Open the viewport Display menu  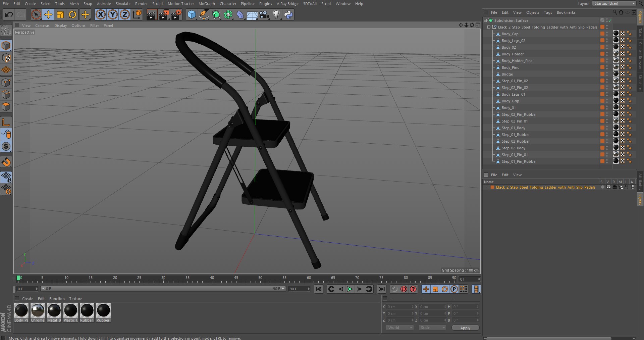coord(60,26)
